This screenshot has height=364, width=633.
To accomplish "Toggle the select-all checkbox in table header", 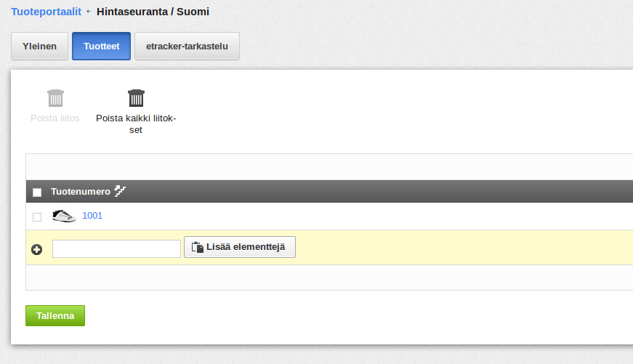I will [37, 192].
